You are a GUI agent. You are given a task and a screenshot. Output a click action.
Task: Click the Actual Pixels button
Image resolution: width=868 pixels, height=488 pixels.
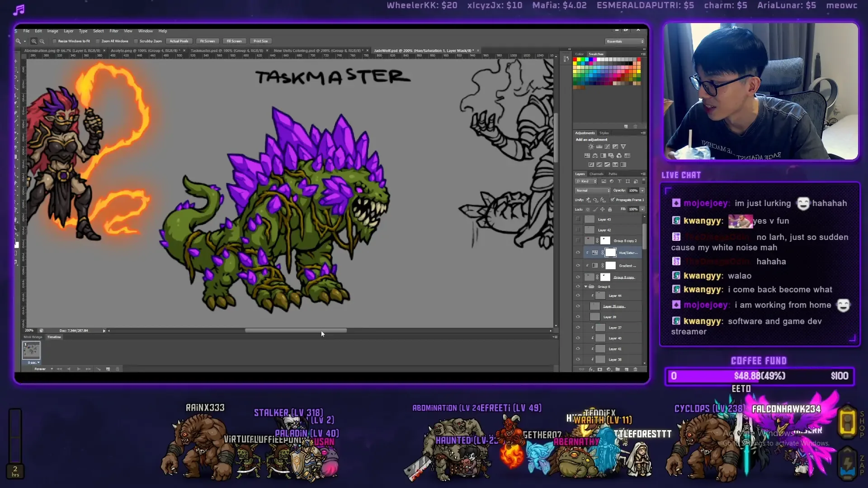point(179,41)
